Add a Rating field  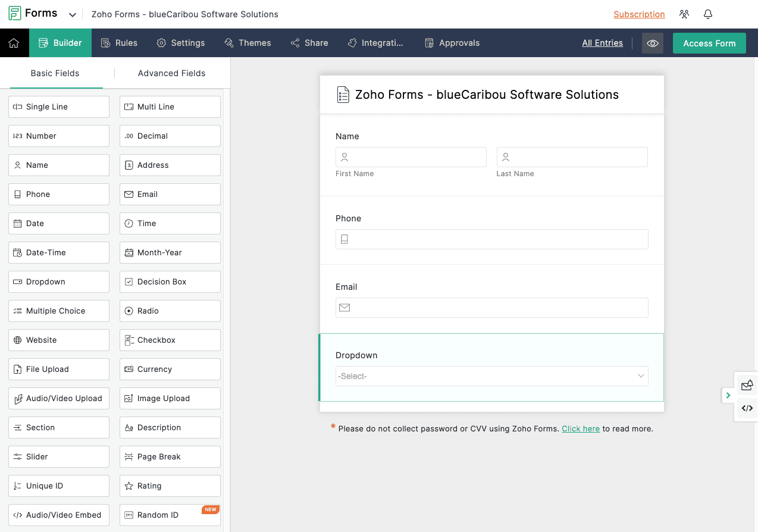(x=170, y=486)
